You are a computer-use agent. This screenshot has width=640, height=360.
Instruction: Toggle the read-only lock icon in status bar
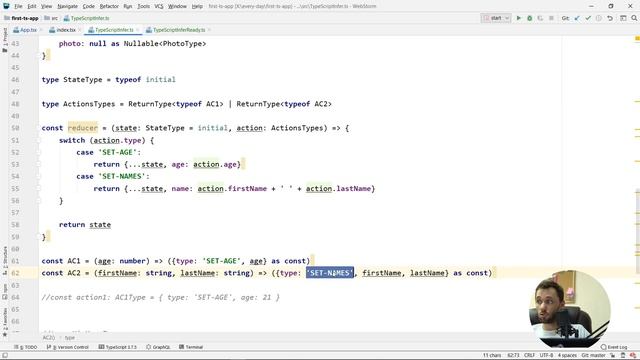click(x=613, y=356)
